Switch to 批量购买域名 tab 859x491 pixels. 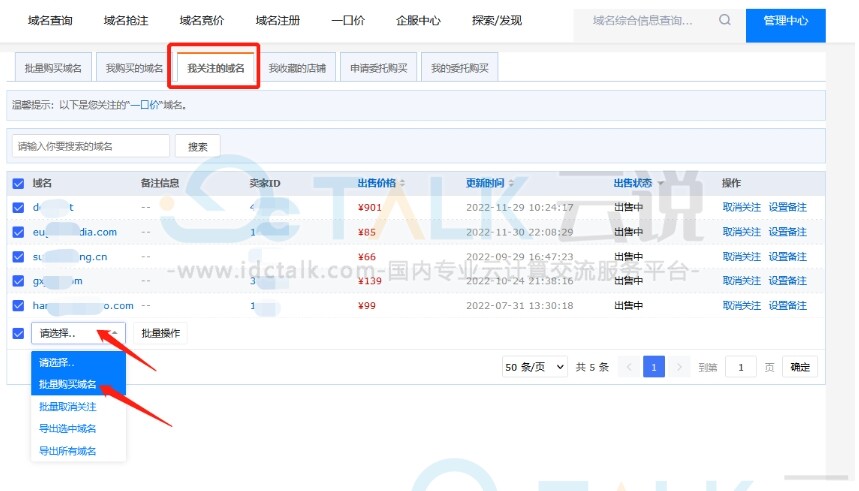point(53,67)
